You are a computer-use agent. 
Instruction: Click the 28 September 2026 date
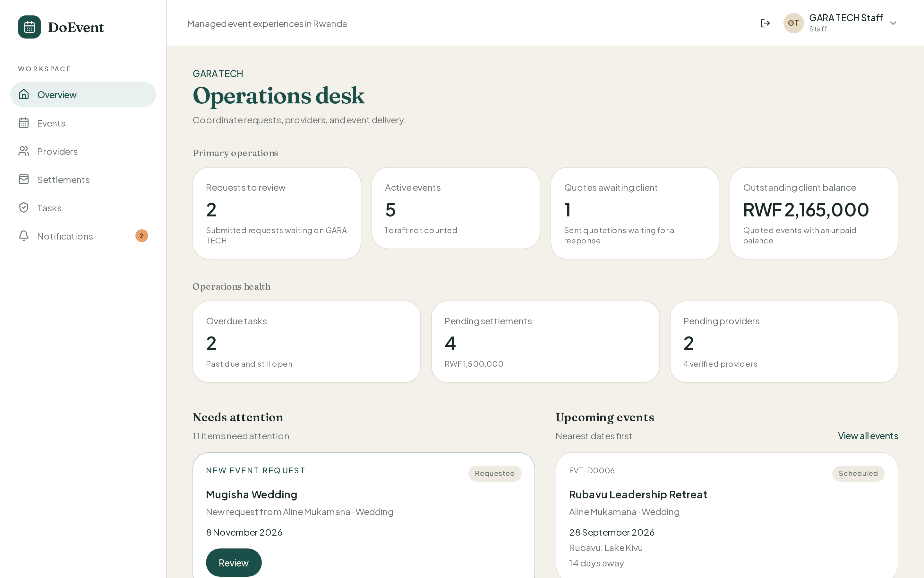click(x=612, y=532)
